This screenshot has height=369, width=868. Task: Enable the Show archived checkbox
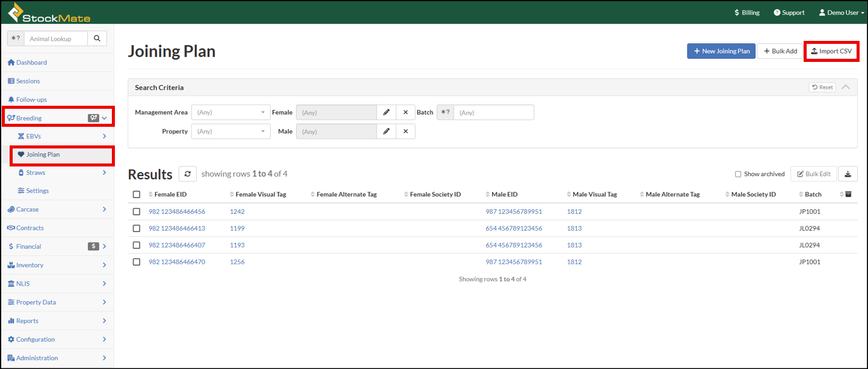[x=738, y=174]
